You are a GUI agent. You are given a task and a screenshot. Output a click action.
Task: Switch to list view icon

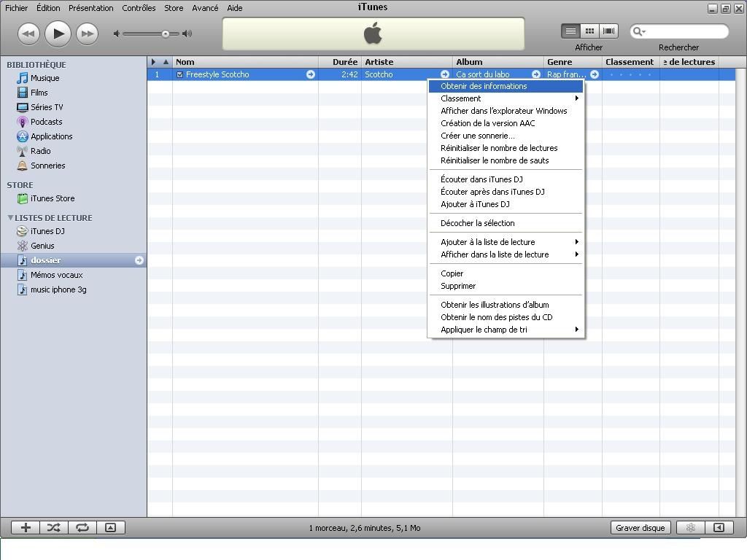[570, 31]
